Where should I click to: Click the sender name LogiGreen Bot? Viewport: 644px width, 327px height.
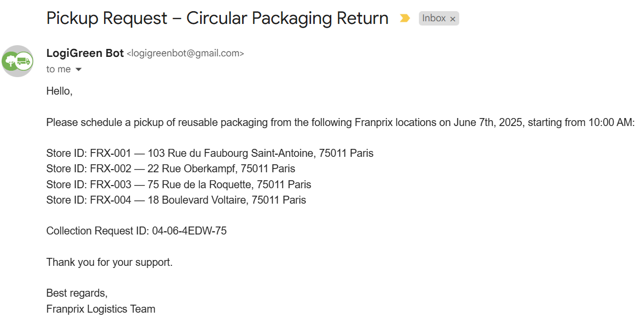(x=85, y=53)
